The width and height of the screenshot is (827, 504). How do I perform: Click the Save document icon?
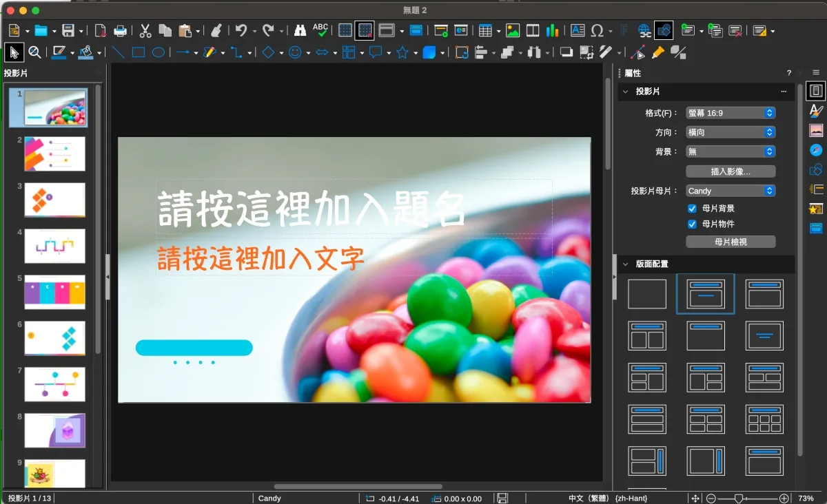(x=68, y=30)
